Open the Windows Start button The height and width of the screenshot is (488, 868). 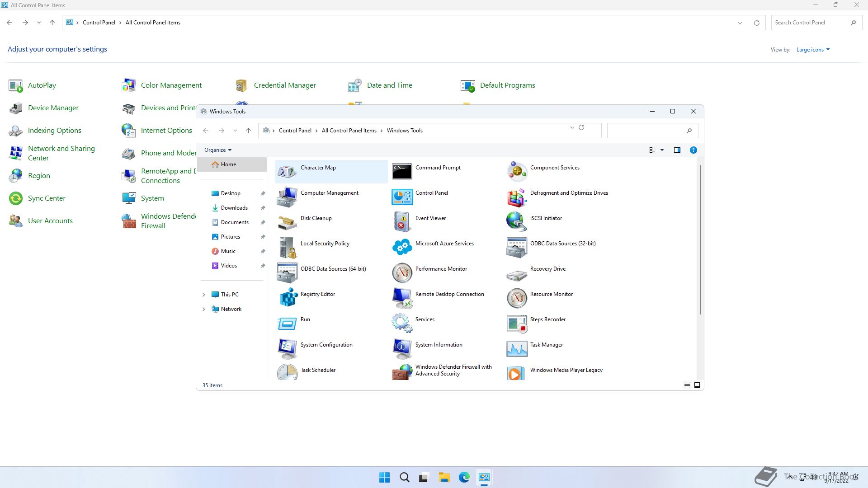pyautogui.click(x=384, y=478)
